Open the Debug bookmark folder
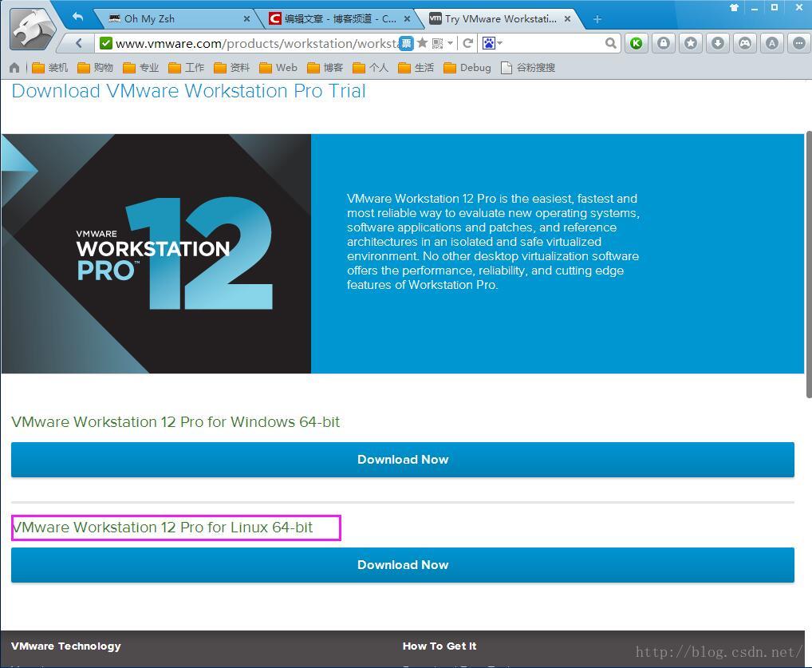 pyautogui.click(x=467, y=67)
